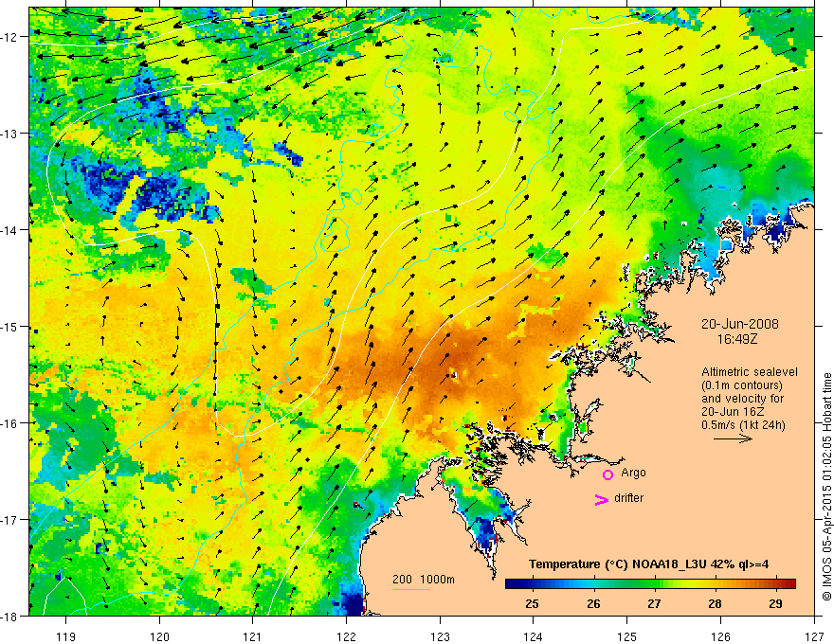Click latitude label -15
This screenshot has width=834, height=644.
(x=10, y=327)
